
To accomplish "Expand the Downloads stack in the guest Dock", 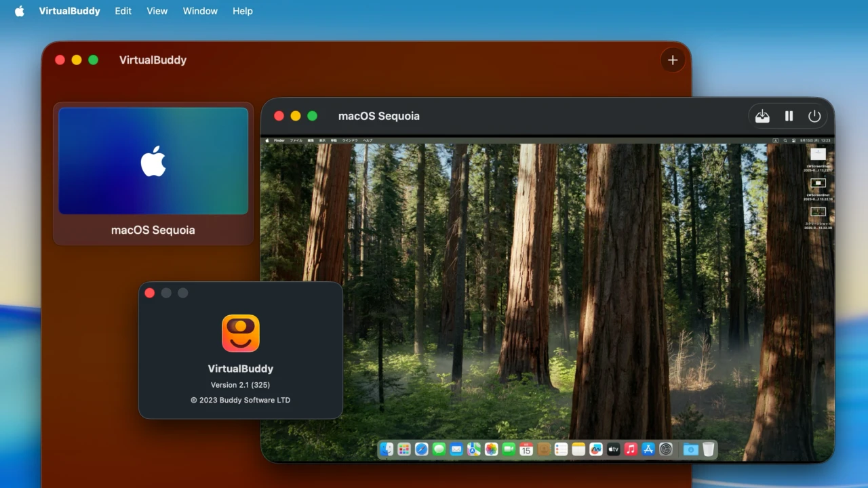I will click(x=691, y=449).
